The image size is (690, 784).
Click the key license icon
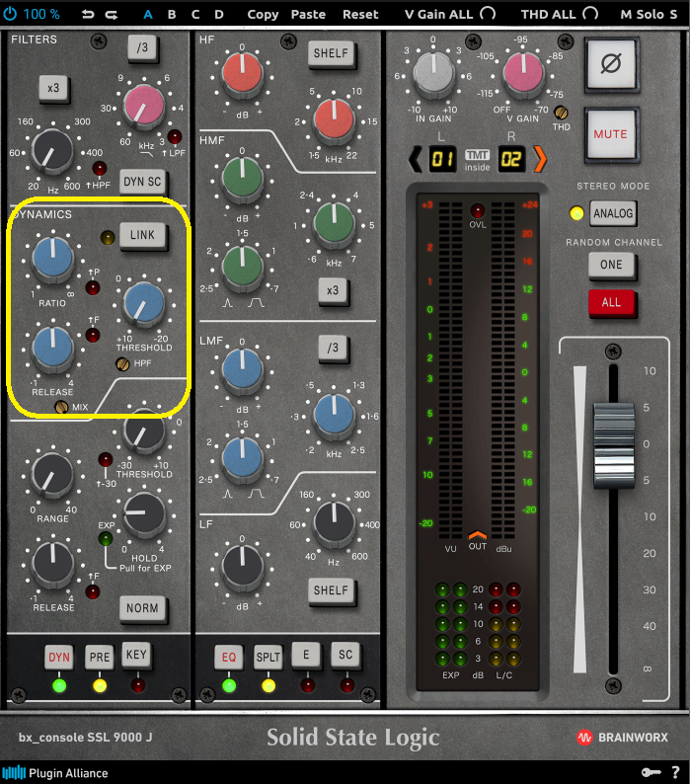pos(651,772)
